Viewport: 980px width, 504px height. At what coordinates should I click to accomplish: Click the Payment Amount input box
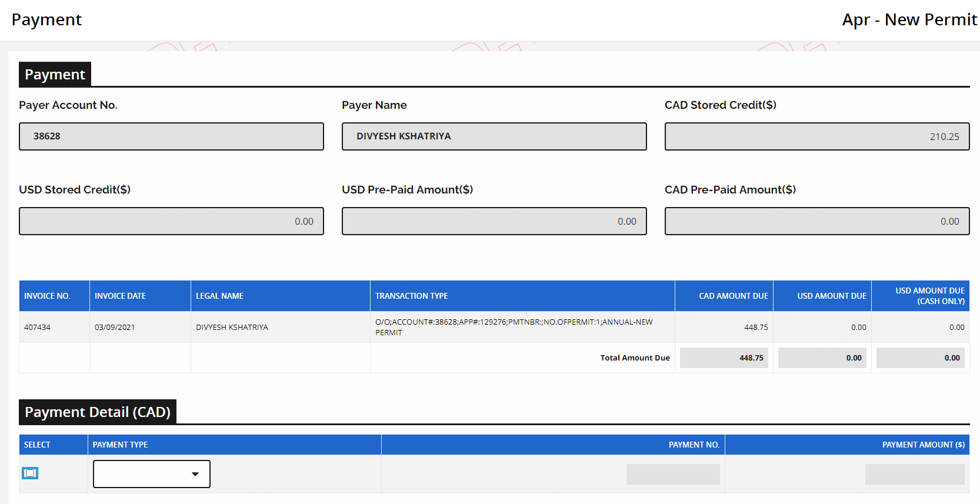[915, 474]
